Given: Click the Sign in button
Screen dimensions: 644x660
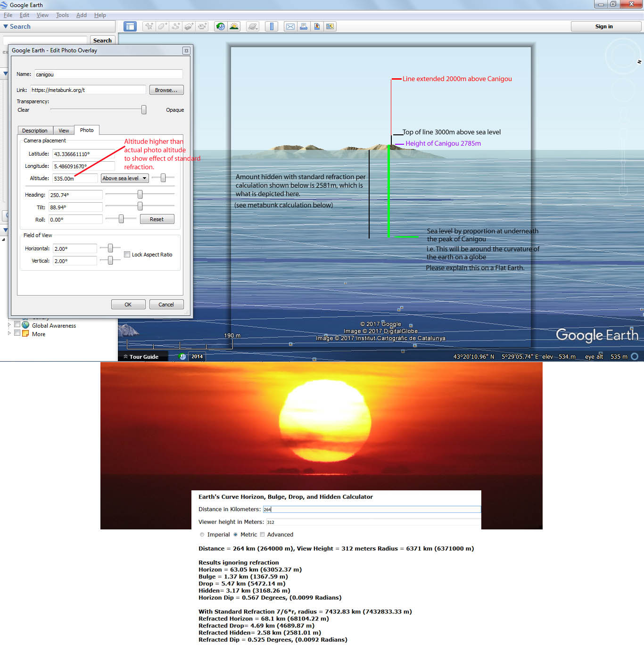Looking at the screenshot, I should click(x=604, y=26).
